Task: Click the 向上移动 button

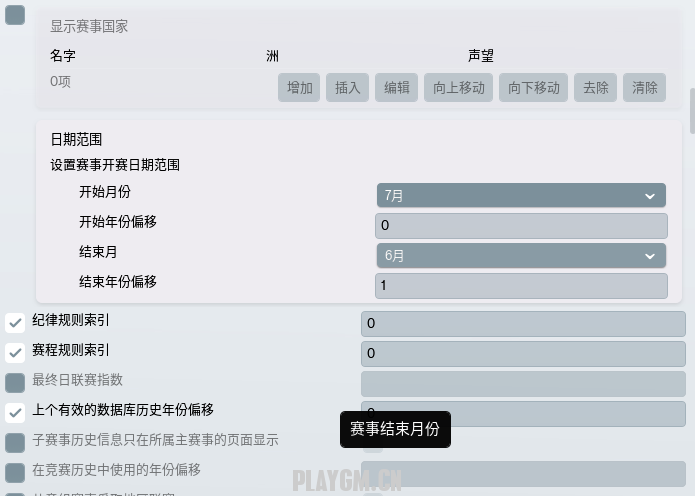Action: (x=458, y=88)
